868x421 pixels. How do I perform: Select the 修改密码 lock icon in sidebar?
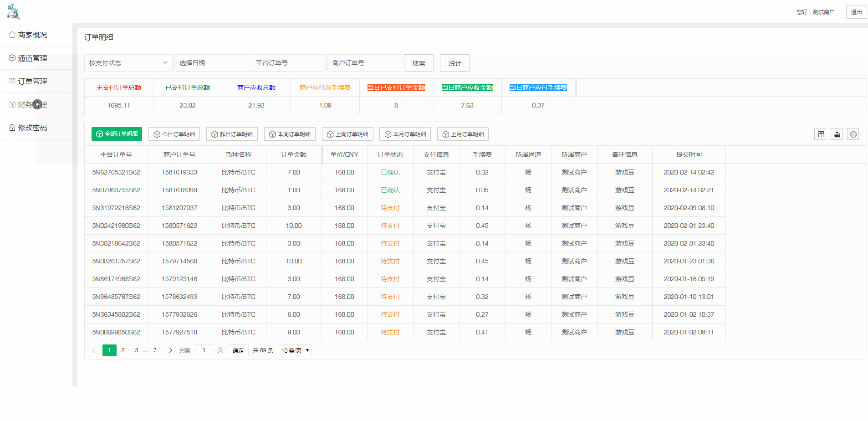(x=11, y=128)
